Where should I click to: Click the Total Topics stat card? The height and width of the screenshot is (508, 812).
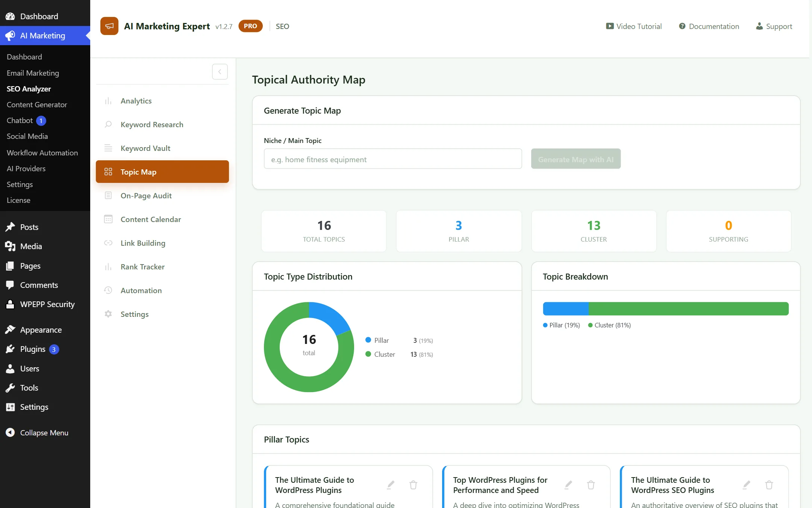tap(324, 231)
